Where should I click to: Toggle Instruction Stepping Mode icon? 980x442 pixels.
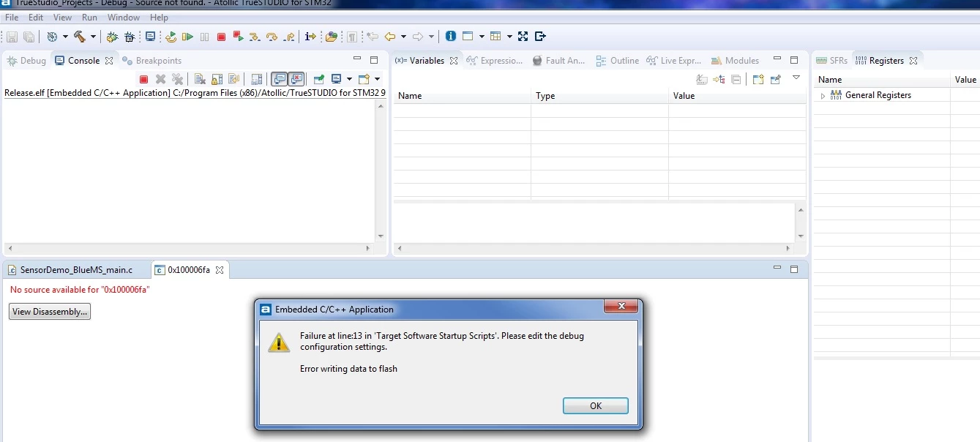point(310,37)
